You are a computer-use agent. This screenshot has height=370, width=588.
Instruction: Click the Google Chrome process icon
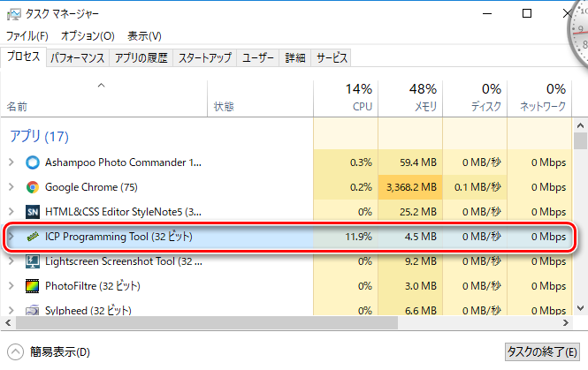33,187
